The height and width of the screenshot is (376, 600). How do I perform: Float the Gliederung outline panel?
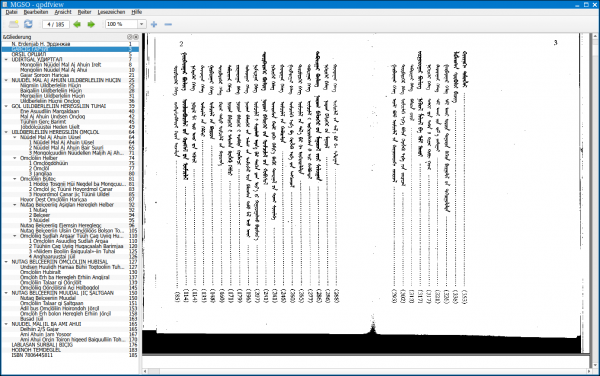coord(129,37)
